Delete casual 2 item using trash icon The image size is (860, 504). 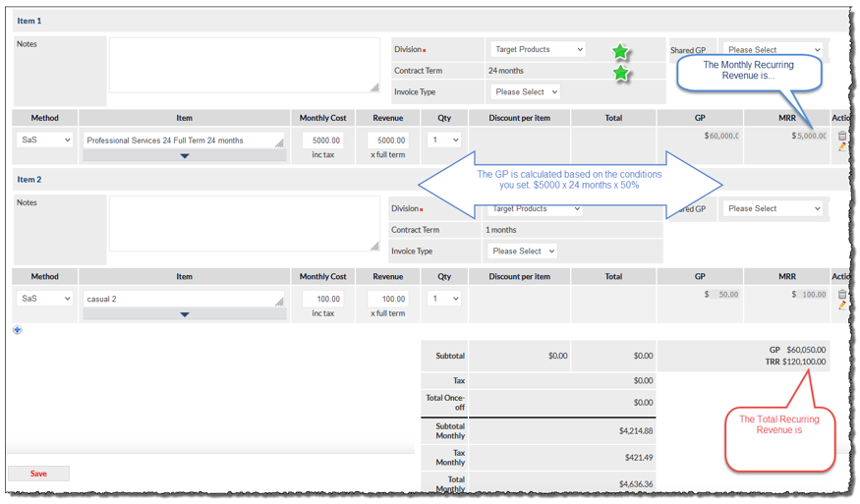tap(842, 295)
